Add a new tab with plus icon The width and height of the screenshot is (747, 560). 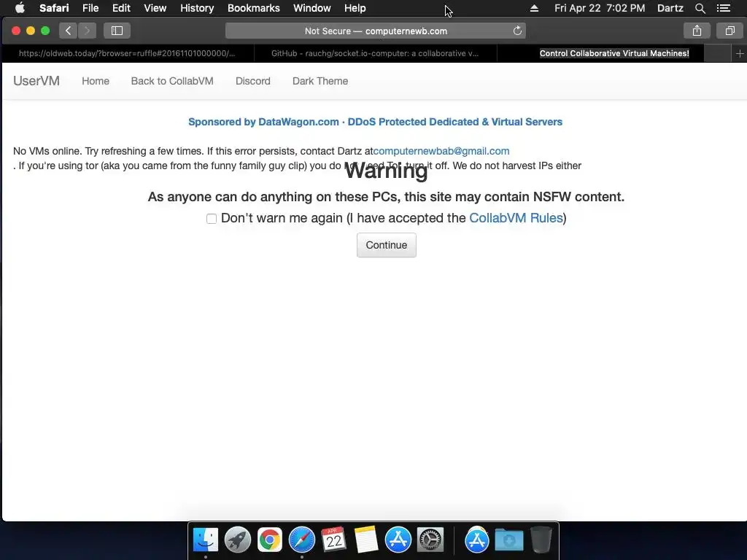click(740, 53)
